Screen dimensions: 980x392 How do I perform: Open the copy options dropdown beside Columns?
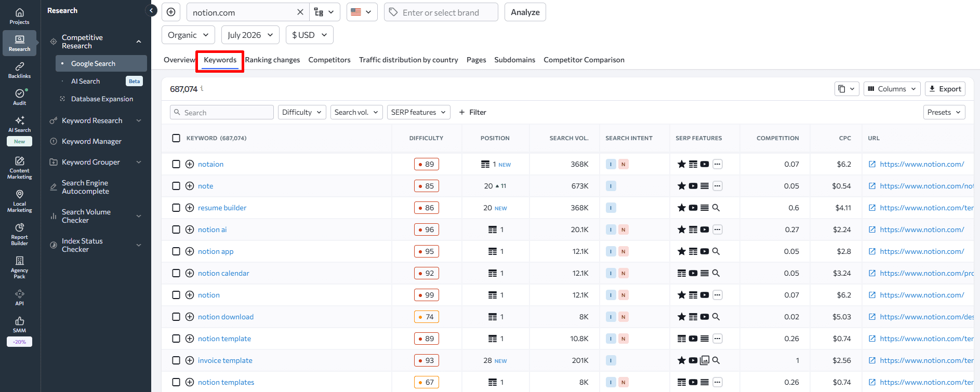coord(846,89)
